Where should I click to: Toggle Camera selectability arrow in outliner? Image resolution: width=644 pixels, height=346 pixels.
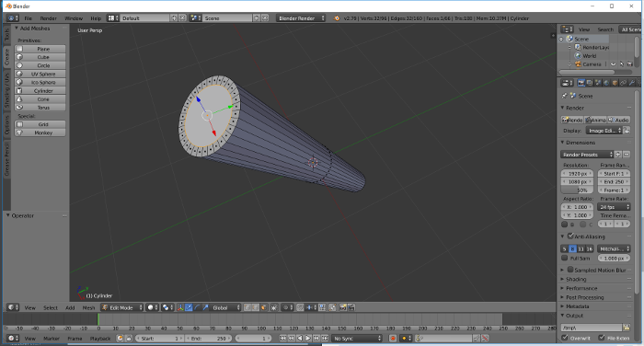[x=621, y=64]
